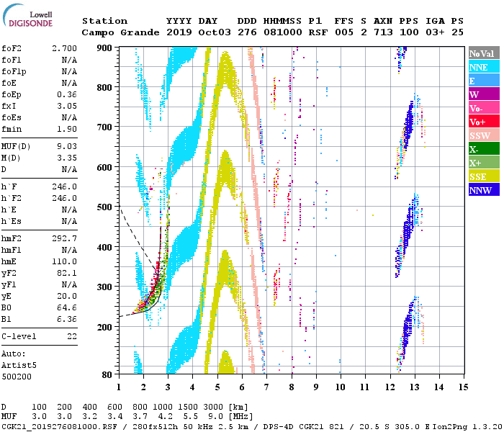Click the 500 km height axis label

pyautogui.click(x=104, y=207)
